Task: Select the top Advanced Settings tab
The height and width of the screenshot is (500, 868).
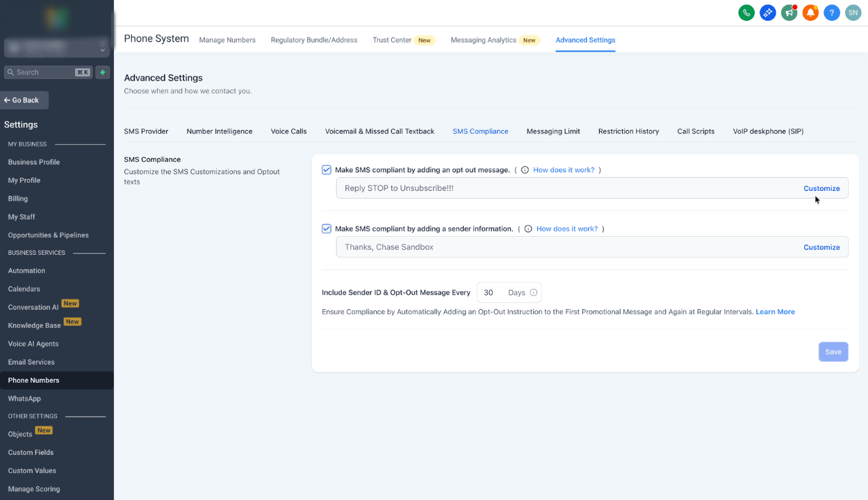Action: pyautogui.click(x=585, y=40)
